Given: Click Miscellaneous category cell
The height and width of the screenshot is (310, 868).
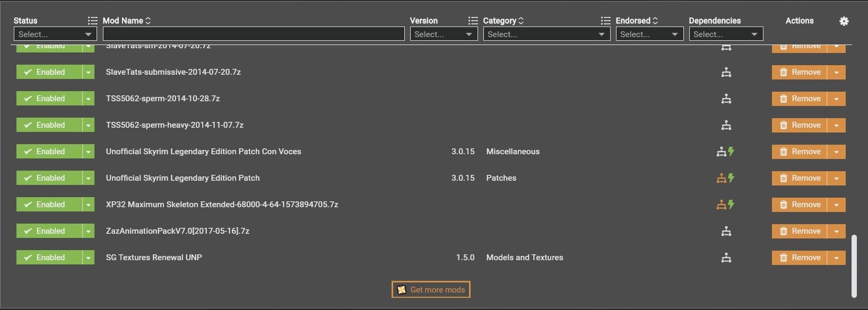Looking at the screenshot, I should [513, 152].
